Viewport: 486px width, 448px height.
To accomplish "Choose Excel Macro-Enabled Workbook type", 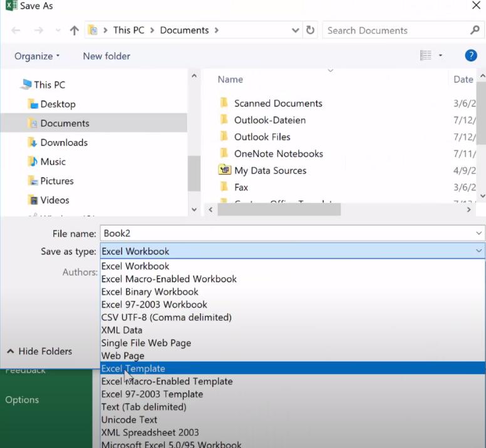I will pos(292,279).
